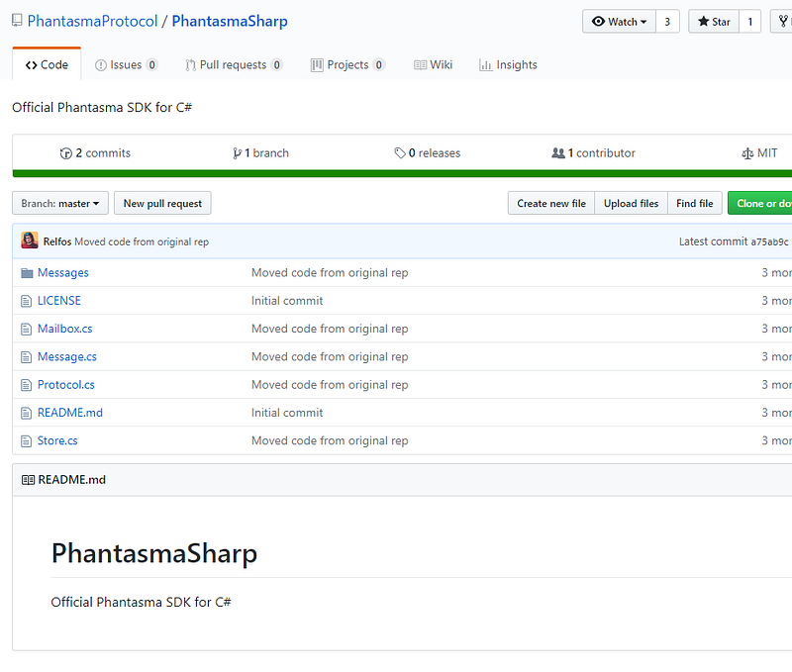Click the green C# language bar
This screenshot has height=672, width=792.
click(402, 173)
